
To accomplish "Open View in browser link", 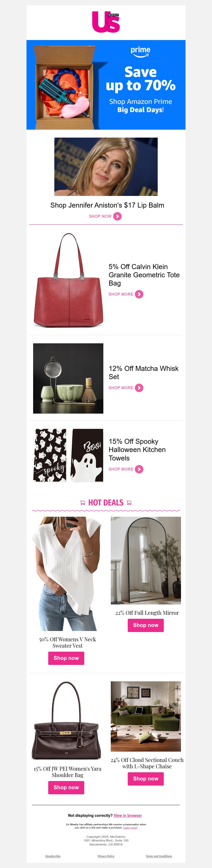I will [127, 816].
